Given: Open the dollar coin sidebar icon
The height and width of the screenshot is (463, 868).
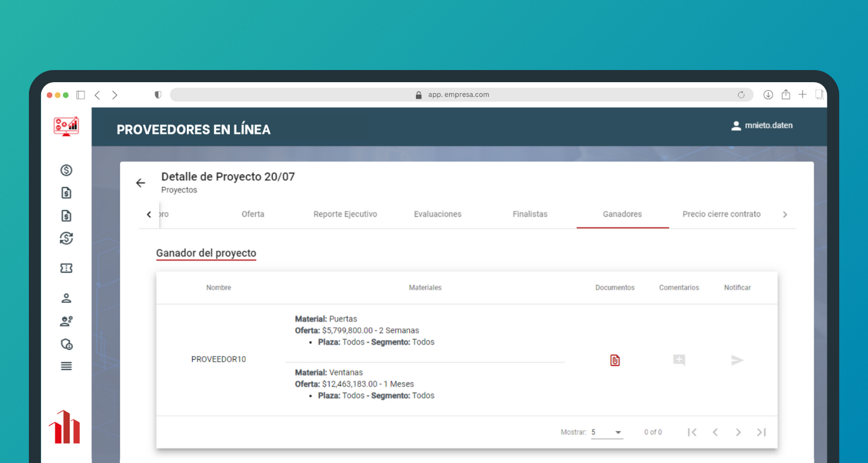Looking at the screenshot, I should click(x=67, y=170).
